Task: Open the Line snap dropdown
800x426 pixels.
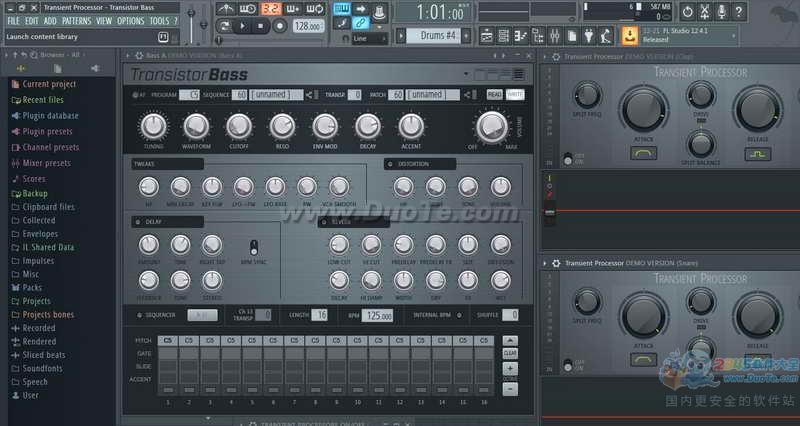Action: pyautogui.click(x=369, y=38)
